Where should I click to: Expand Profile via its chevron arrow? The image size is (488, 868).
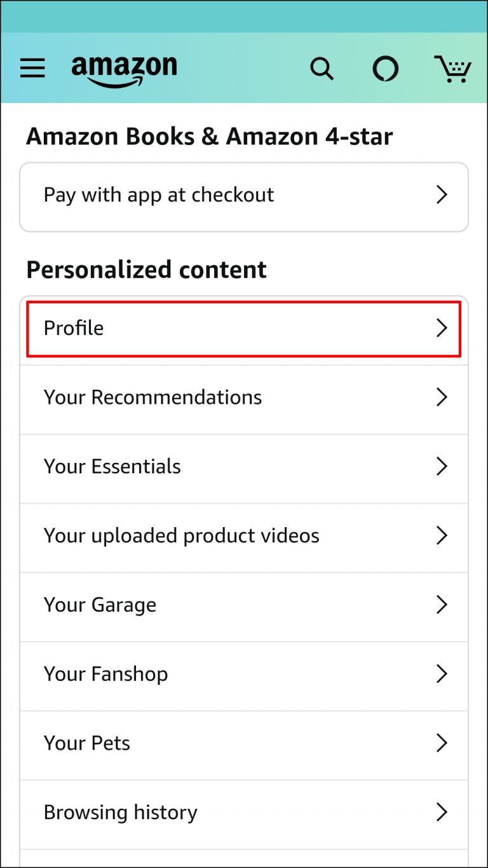[442, 328]
